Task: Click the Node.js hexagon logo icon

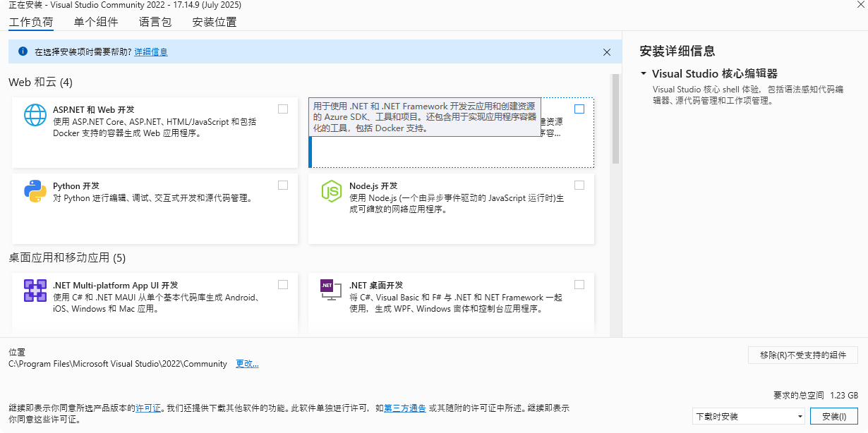Action: coord(332,190)
